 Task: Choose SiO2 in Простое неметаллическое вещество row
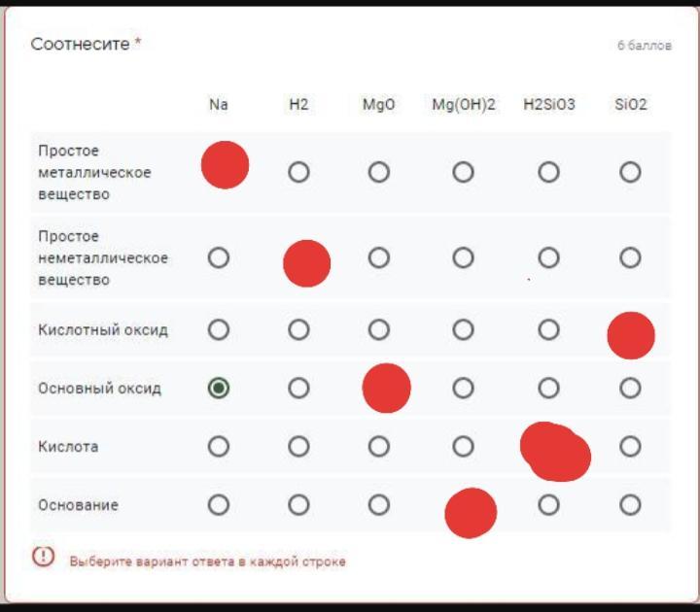[x=630, y=257]
